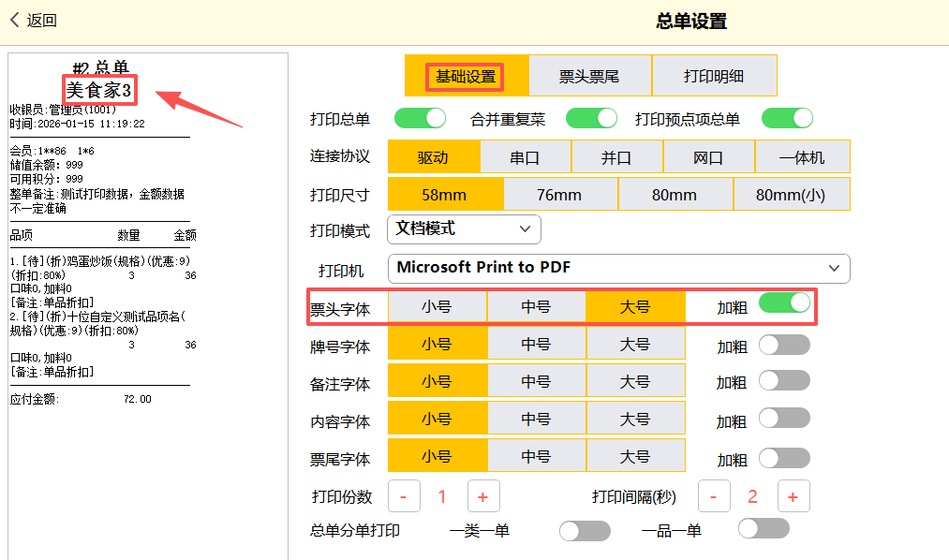949x560 pixels.
Task: Choose the 80mm print size
Action: [675, 195]
